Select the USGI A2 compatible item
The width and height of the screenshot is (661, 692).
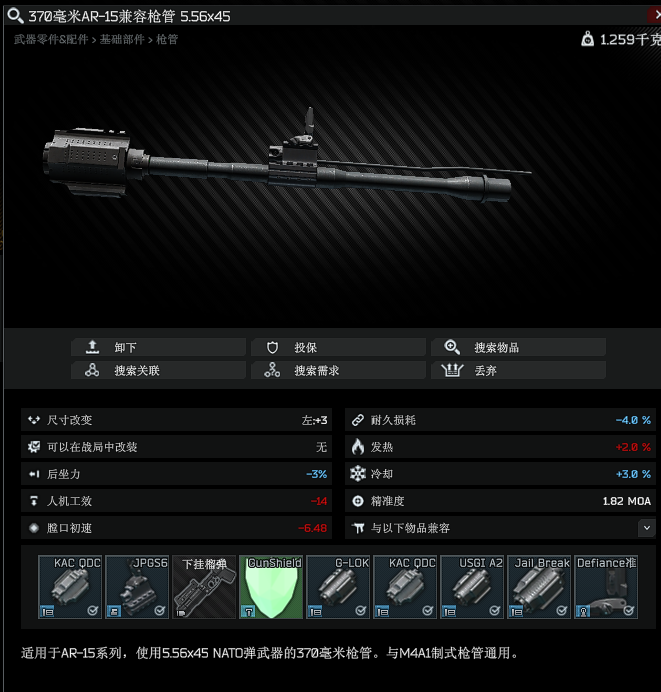[x=472, y=587]
